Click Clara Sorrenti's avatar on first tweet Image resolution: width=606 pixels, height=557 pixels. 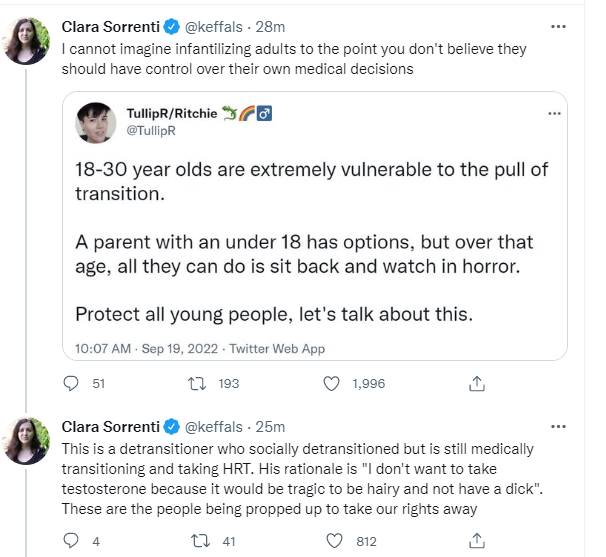[x=25, y=40]
